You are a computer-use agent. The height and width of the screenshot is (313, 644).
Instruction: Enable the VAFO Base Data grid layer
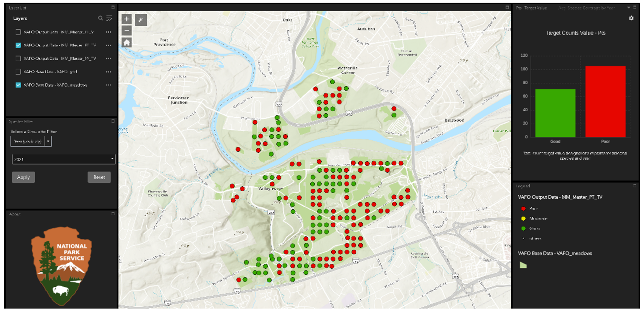click(18, 72)
